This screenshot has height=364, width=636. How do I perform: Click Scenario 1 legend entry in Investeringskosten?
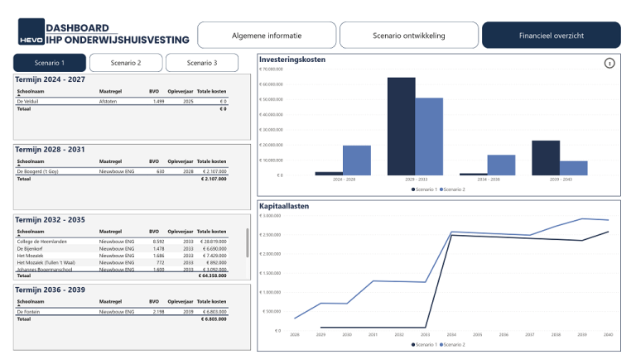tap(424, 189)
